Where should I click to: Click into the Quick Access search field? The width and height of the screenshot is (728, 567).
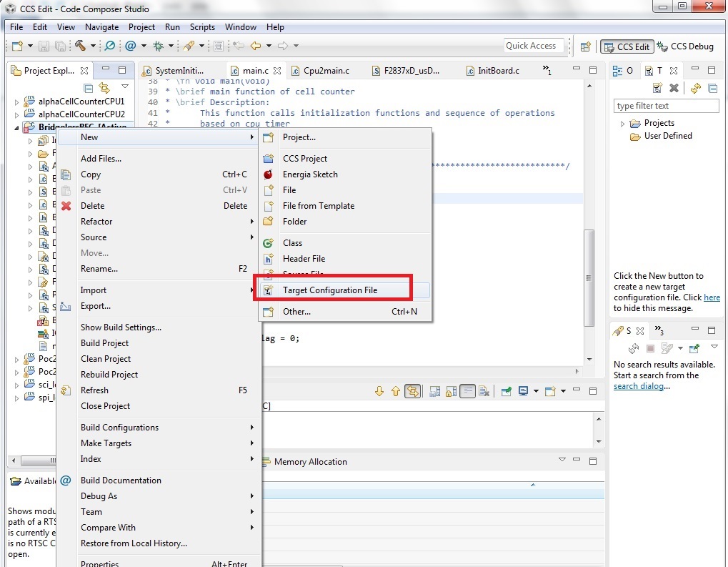(x=534, y=46)
